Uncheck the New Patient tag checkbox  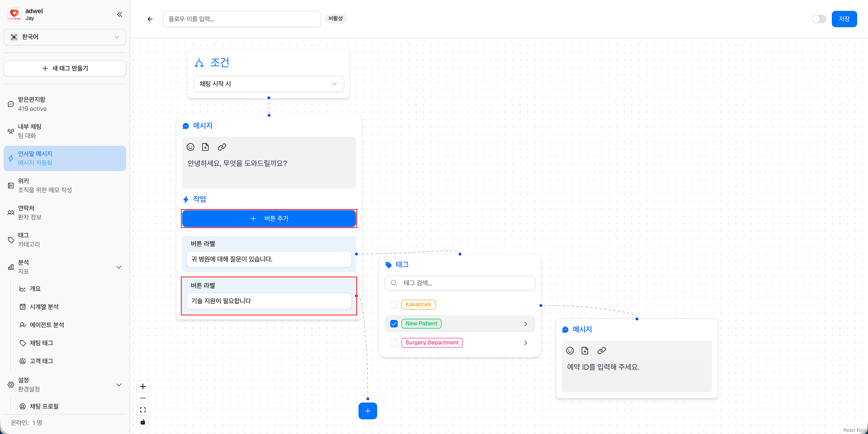point(394,324)
